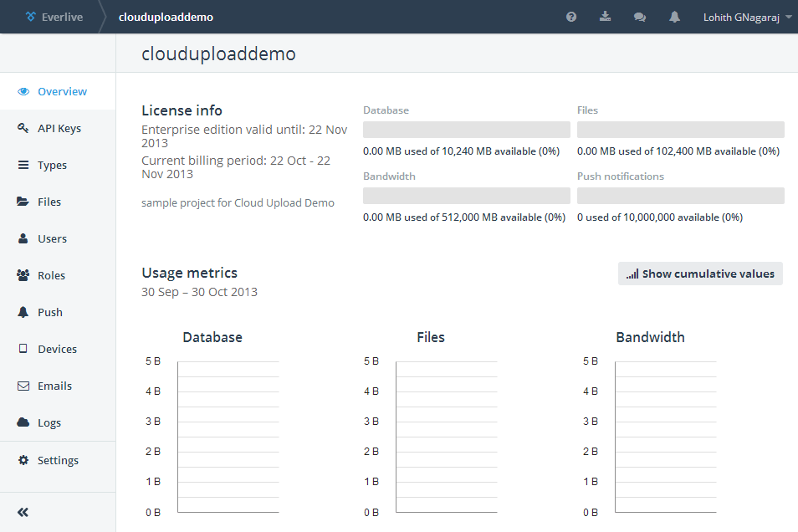Open the Files sidebar item
798x532 pixels.
click(49, 202)
